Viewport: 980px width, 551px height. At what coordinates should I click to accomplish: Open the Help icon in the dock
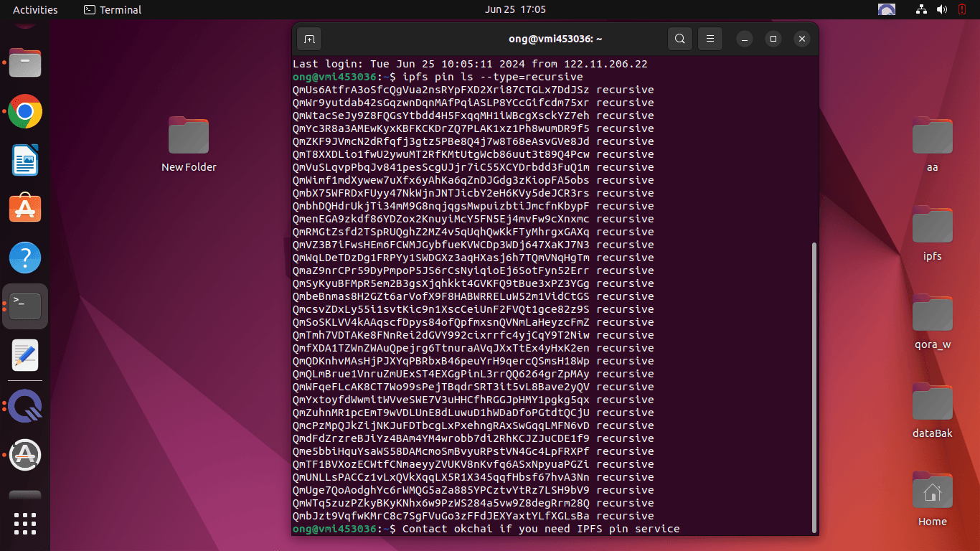25,258
